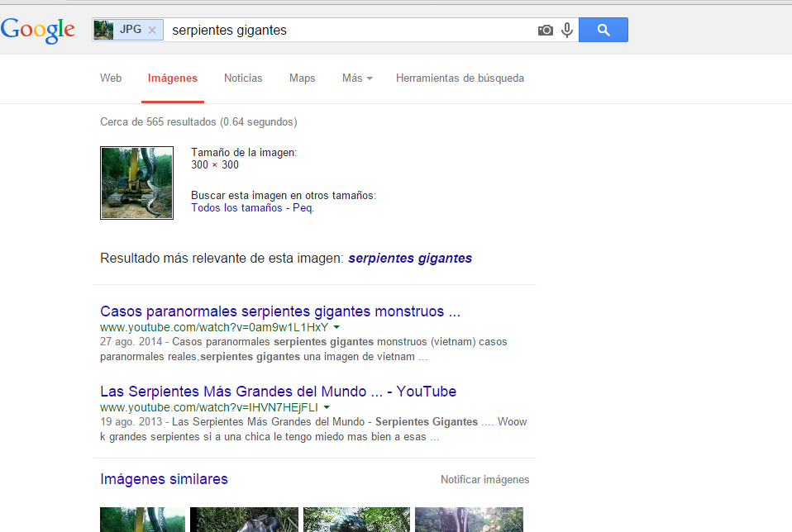
Task: Click 'Buscar esta imagen en otros tamaños' text
Action: [x=284, y=195]
